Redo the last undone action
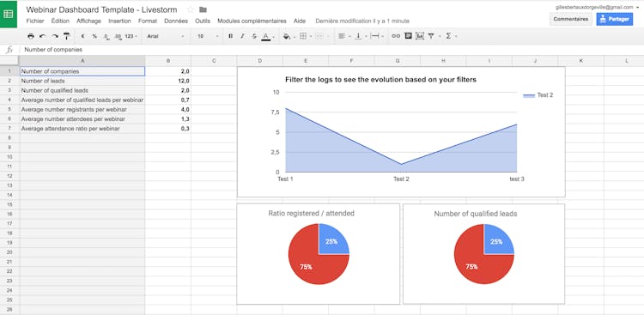The image size is (644, 315). point(55,36)
